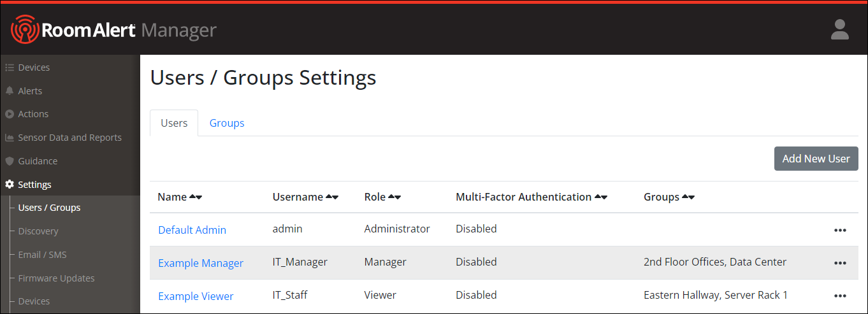Open Devices from the sidebar list icon
Screen dimensions: 868x314
point(10,68)
